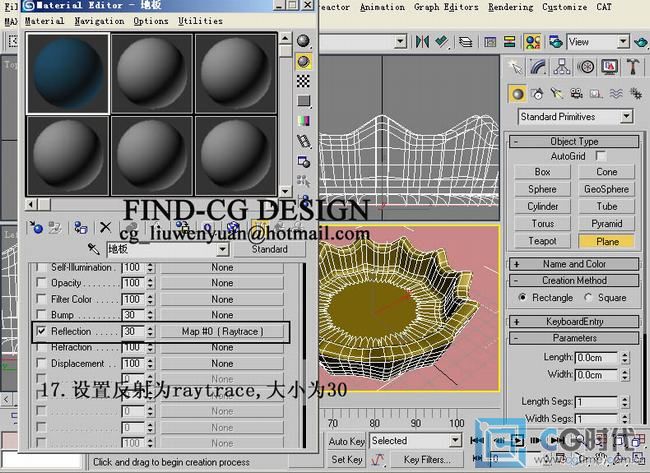Select the Shapes category icon
The height and width of the screenshot is (473, 650).
click(x=537, y=94)
